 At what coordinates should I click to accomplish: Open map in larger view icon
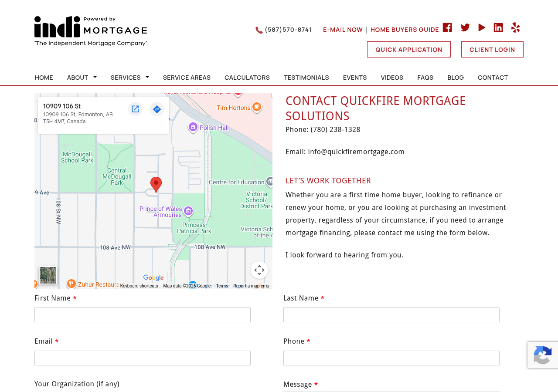pyautogui.click(x=135, y=109)
